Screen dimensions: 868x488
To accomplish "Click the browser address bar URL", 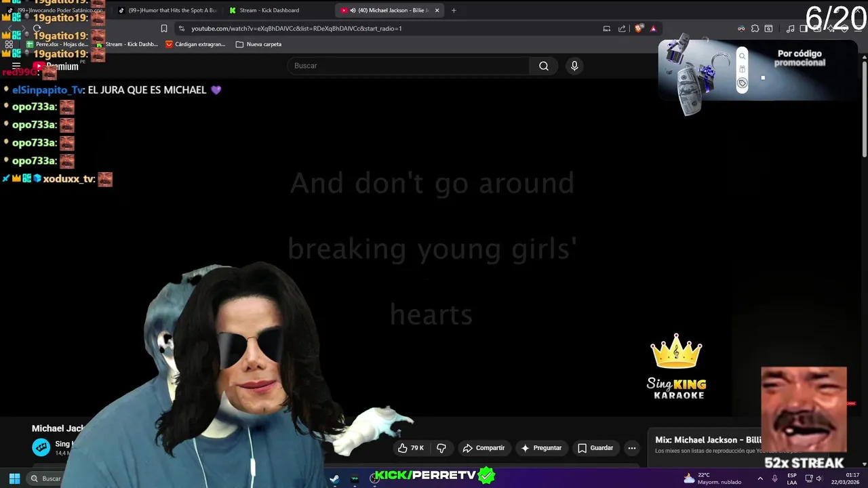I will click(x=296, y=28).
